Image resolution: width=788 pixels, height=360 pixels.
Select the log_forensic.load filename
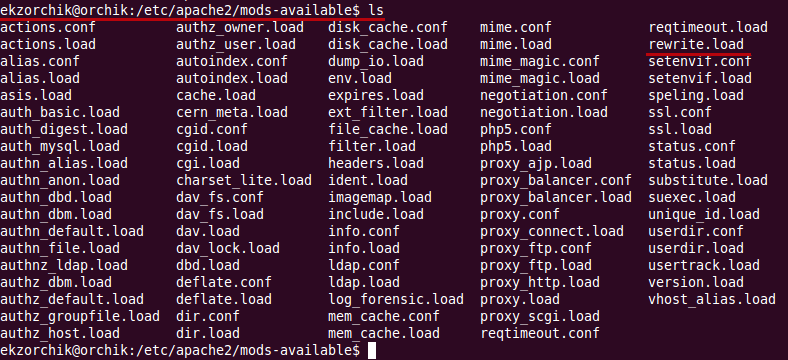point(396,299)
